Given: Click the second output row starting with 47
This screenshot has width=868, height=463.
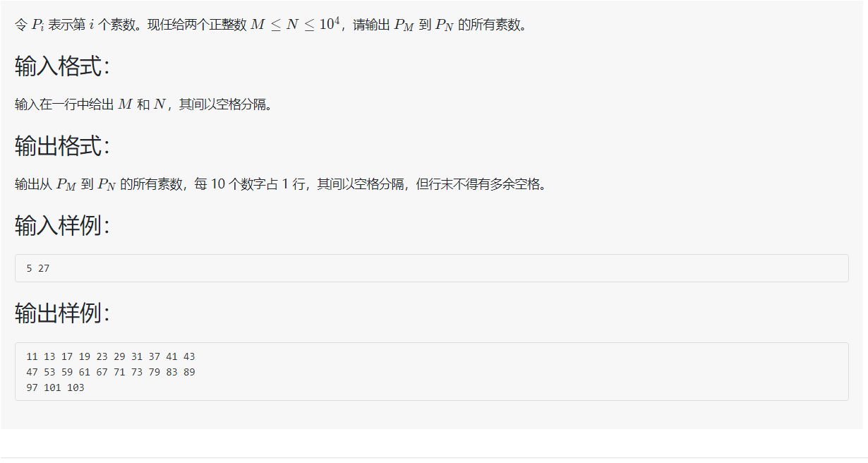Looking at the screenshot, I should [111, 372].
